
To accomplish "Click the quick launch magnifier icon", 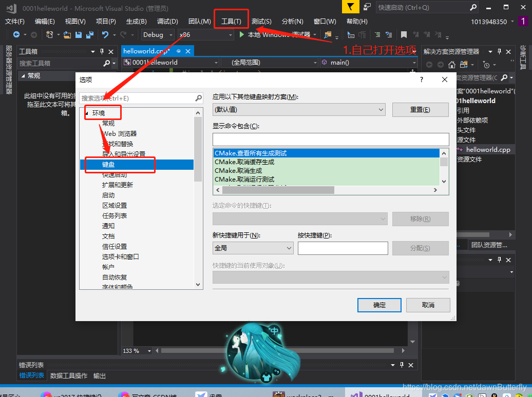I will click(x=473, y=7).
